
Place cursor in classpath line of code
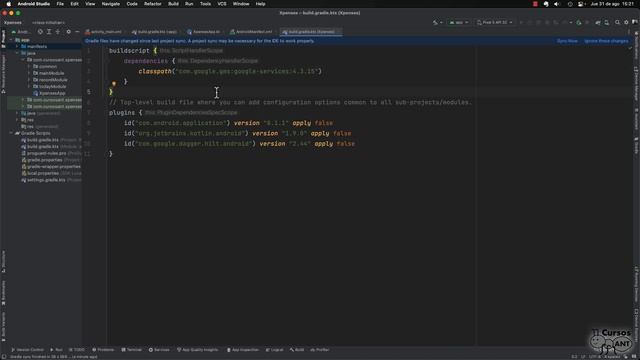tap(230, 71)
